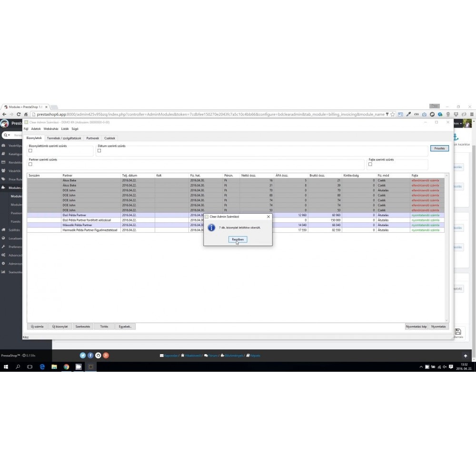Open Edge browser from taskbar
476x476 pixels.
coord(42,367)
